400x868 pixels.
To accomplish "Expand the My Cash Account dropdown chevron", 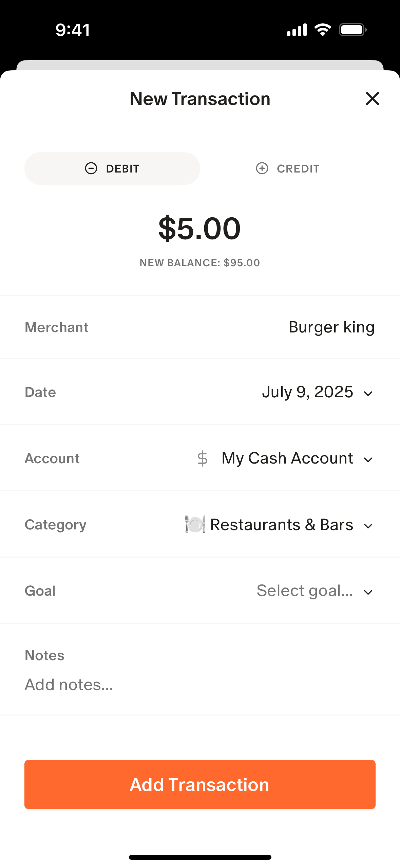I will click(x=368, y=460).
